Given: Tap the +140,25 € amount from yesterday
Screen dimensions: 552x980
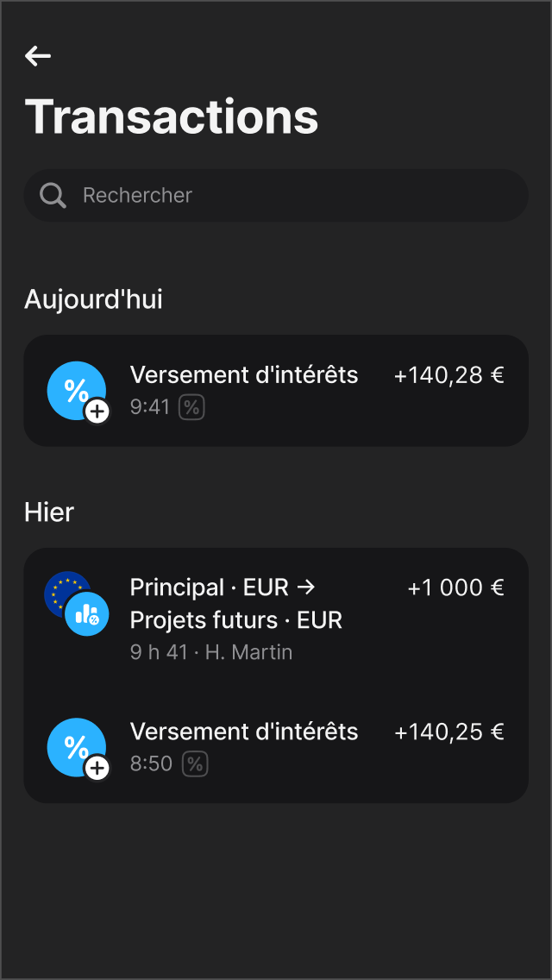Looking at the screenshot, I should 448,732.
